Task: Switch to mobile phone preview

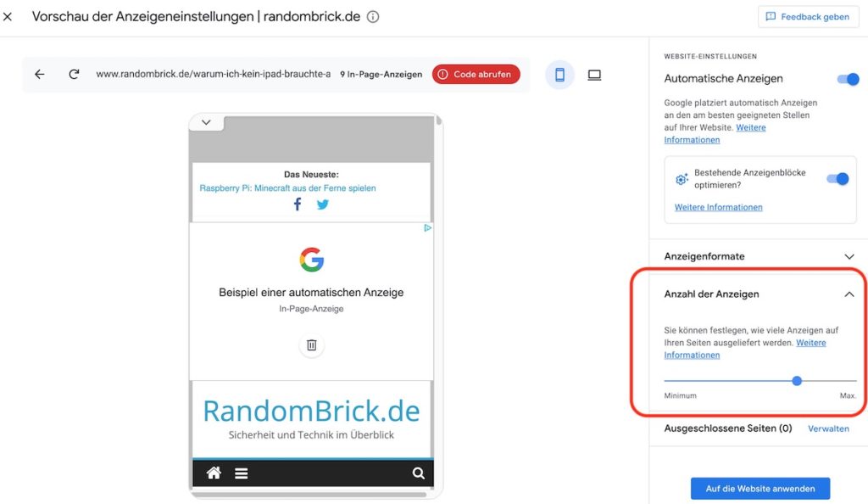Action: point(559,75)
